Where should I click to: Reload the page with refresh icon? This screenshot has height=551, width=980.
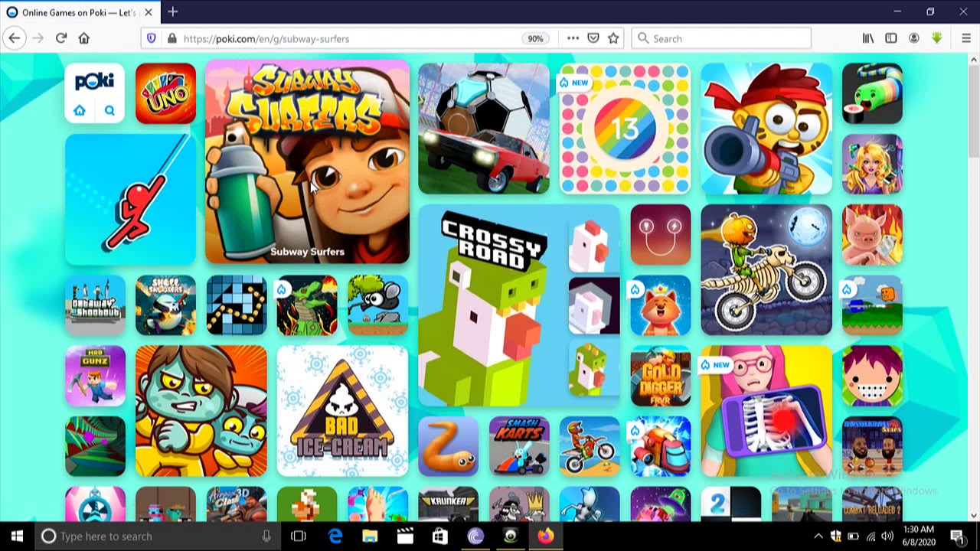click(x=61, y=38)
